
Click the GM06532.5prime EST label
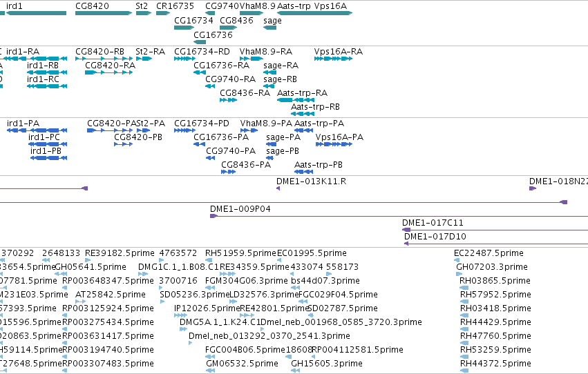click(x=243, y=364)
